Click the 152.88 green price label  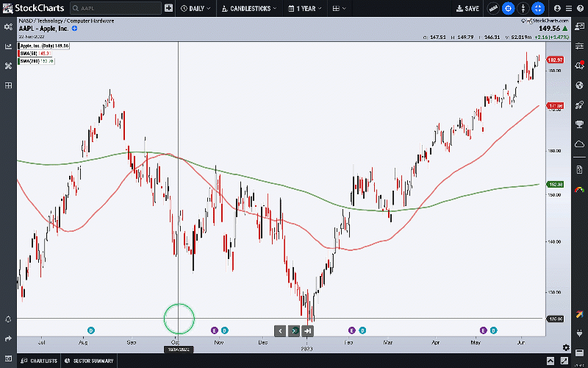[x=555, y=185]
